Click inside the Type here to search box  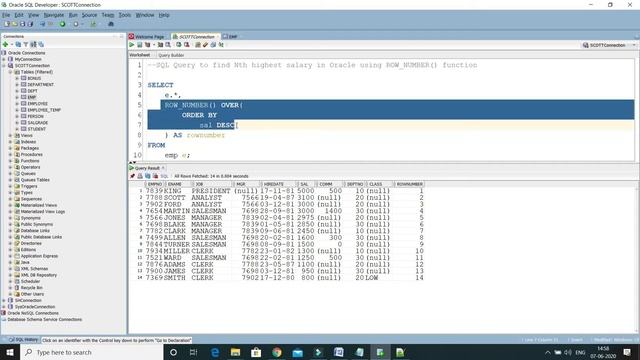coord(91,352)
